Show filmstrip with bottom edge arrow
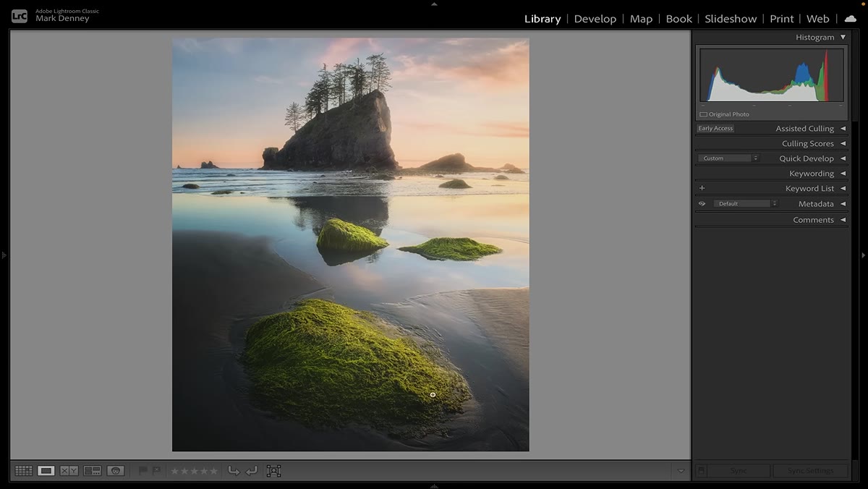This screenshot has width=868, height=489. (x=434, y=486)
